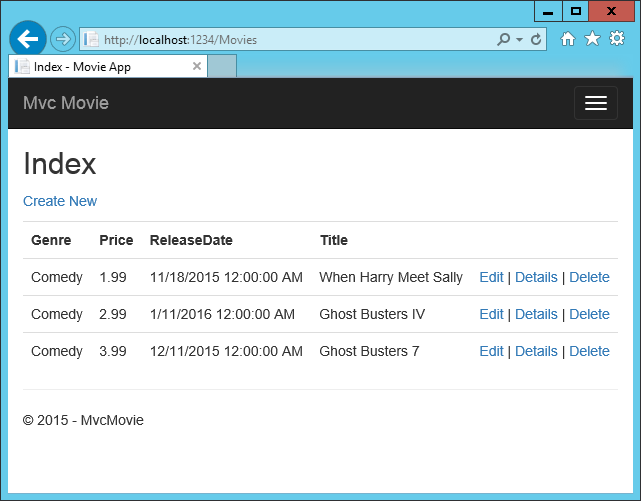Click the Title column header
Viewport: 641px width, 501px height.
334,240
